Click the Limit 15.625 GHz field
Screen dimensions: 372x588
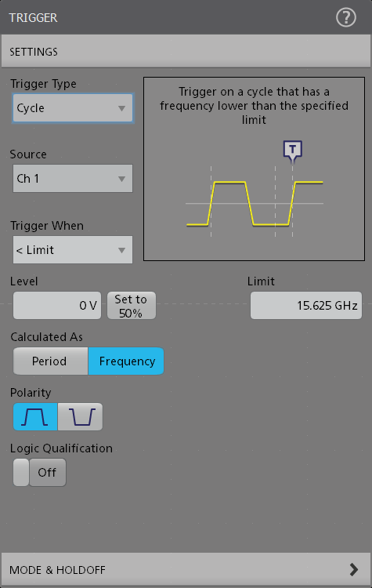(306, 306)
